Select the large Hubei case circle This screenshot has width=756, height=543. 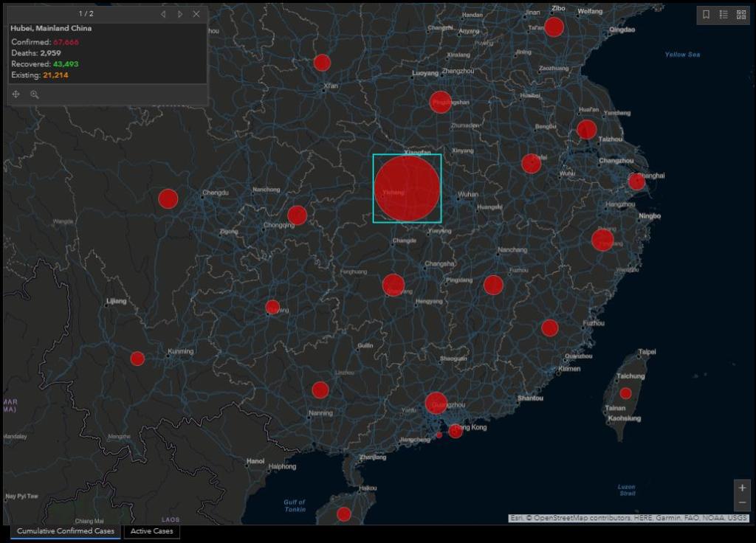tap(407, 188)
